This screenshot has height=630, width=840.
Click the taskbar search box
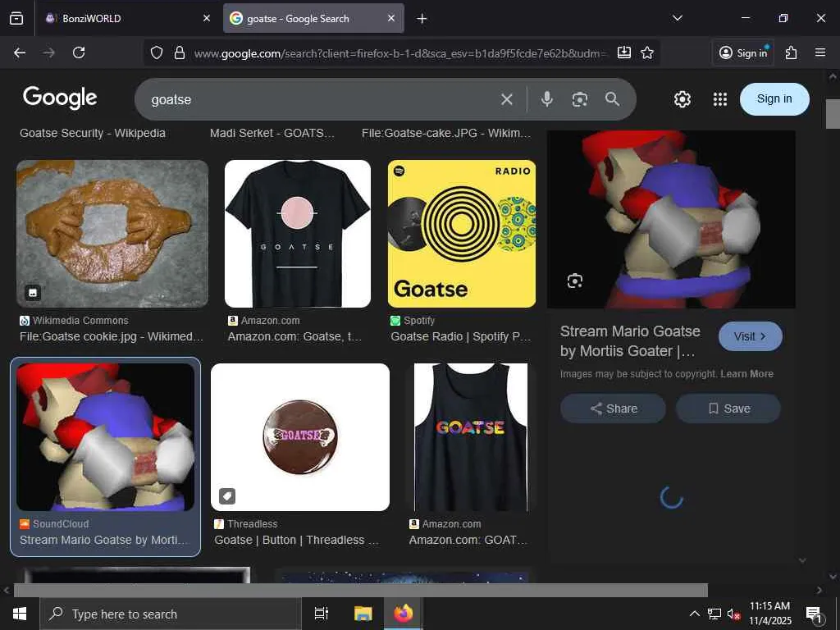(x=171, y=614)
